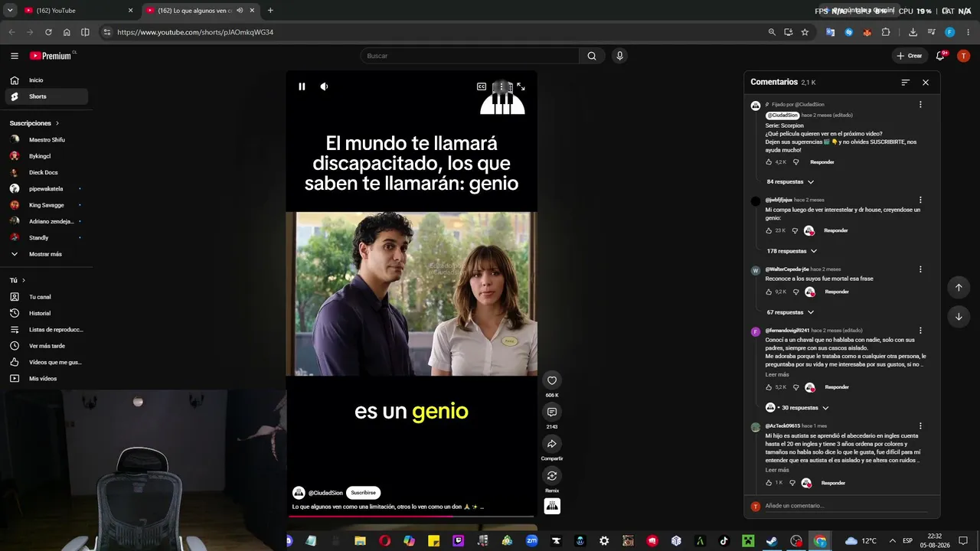The image size is (980, 551).
Task: Expand 178 respuestas replies
Action: [792, 251]
